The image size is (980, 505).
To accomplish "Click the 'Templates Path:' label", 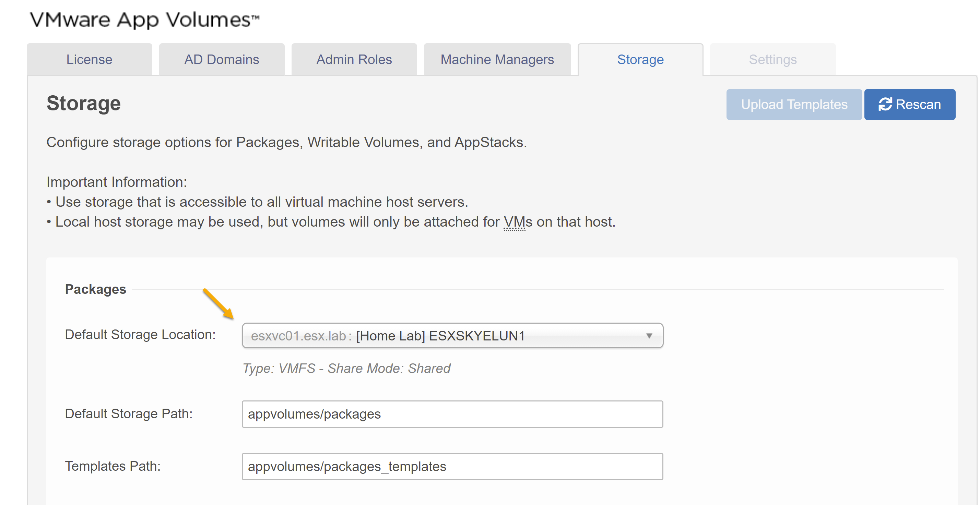I will tap(113, 466).
